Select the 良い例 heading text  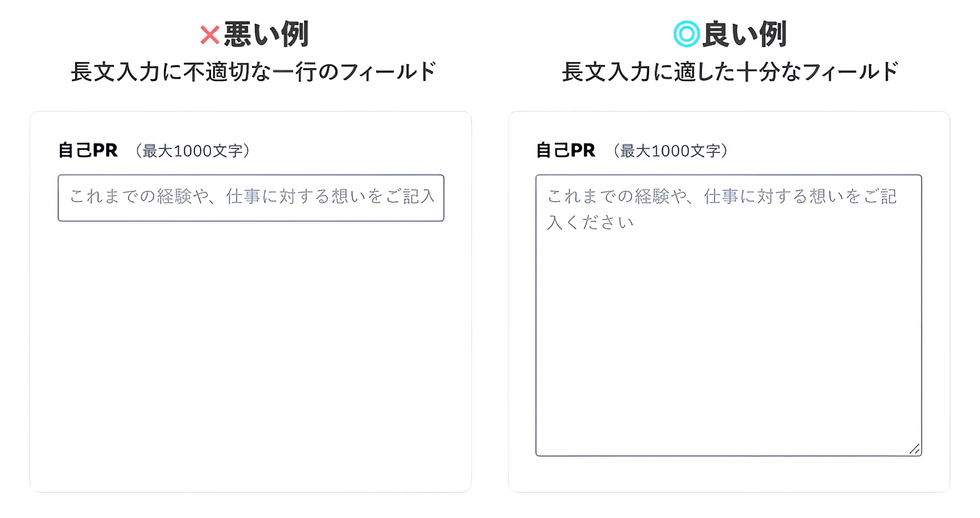pyautogui.click(x=744, y=34)
